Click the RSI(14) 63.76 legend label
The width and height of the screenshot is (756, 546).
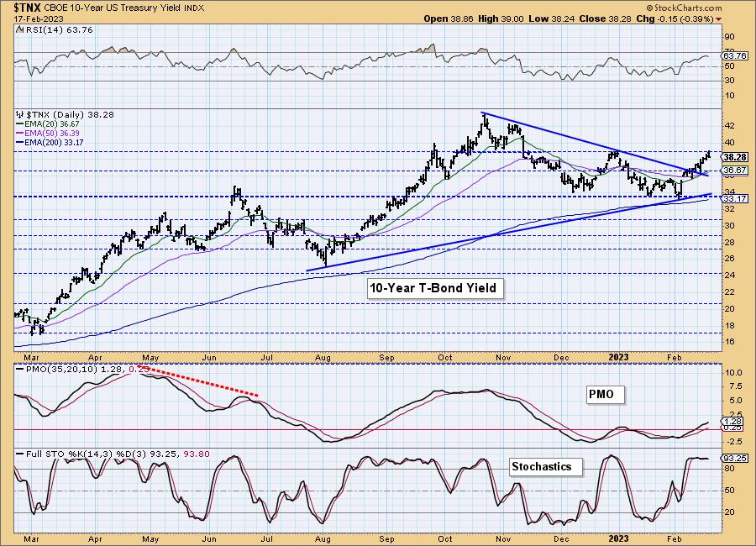click(58, 30)
